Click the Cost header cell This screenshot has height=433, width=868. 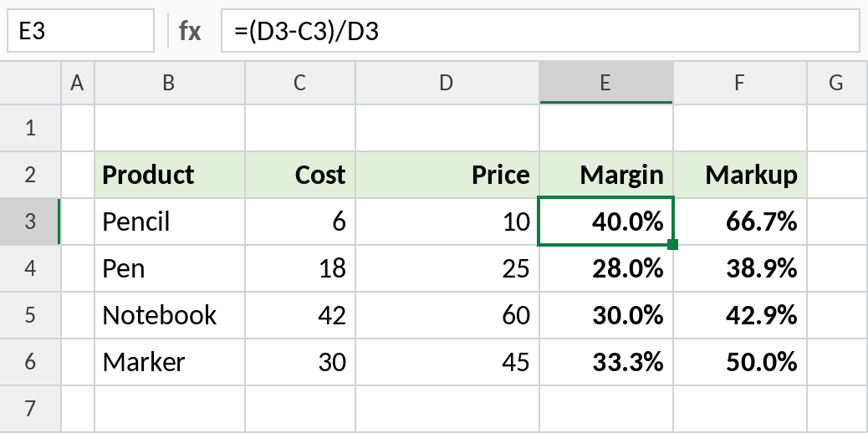pyautogui.click(x=300, y=175)
